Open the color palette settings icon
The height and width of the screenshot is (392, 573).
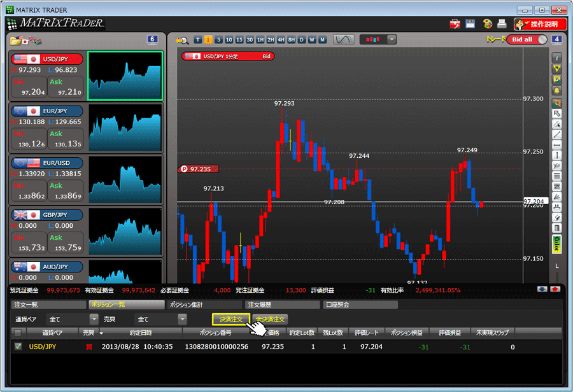tap(488, 24)
